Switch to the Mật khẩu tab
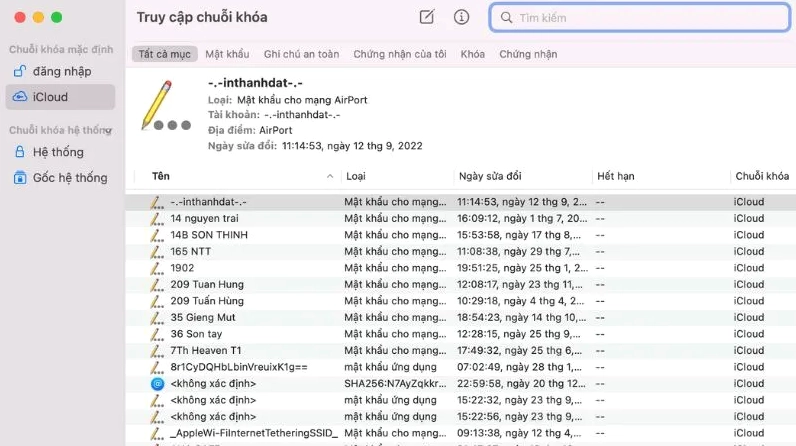The width and height of the screenshot is (796, 446). coord(227,54)
